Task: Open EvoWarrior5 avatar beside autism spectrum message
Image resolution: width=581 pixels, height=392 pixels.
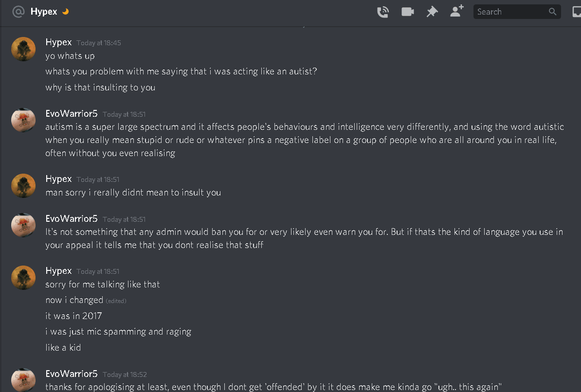Action: click(23, 120)
